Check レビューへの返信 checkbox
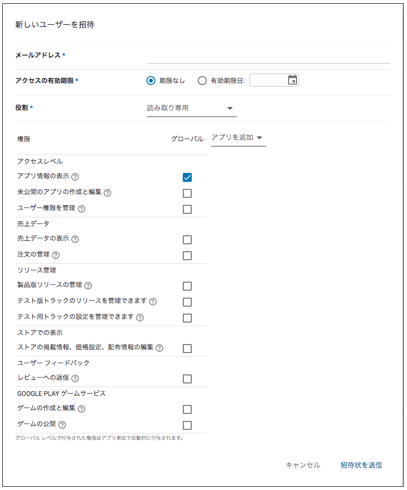 tap(187, 379)
